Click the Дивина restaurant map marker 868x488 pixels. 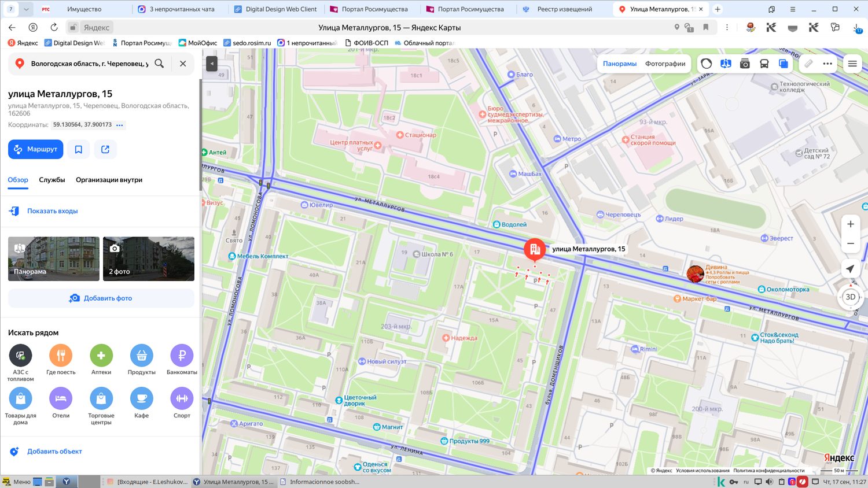695,273
